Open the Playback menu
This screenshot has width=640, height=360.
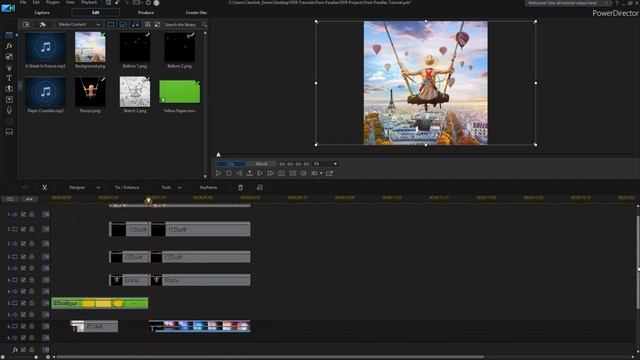point(89,2)
